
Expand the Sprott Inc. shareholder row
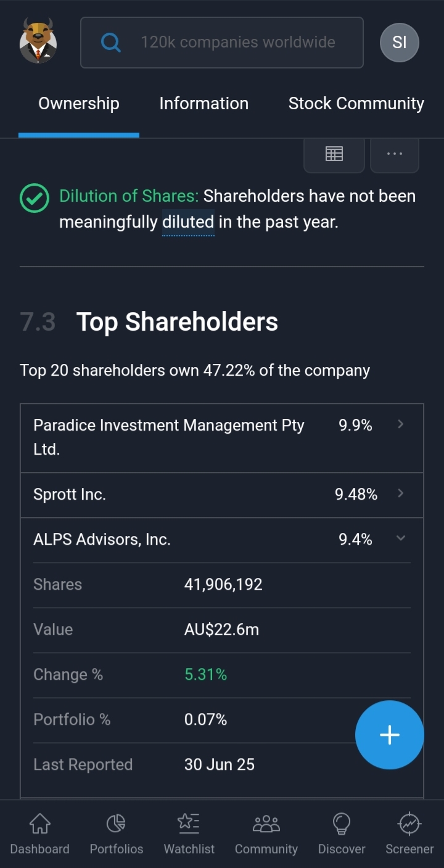pyautogui.click(x=222, y=495)
